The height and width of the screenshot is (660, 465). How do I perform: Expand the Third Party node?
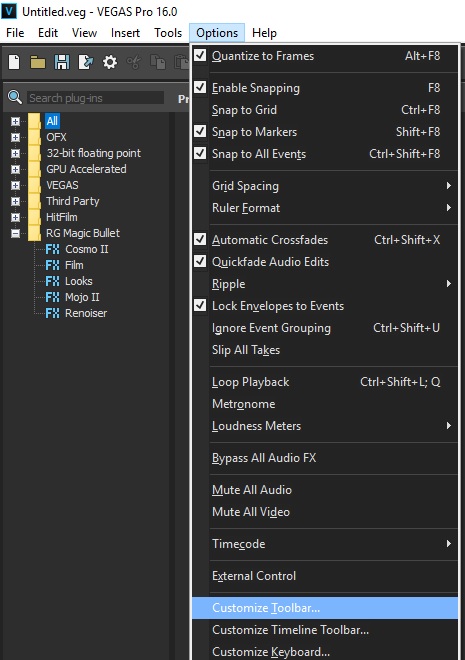pos(16,201)
